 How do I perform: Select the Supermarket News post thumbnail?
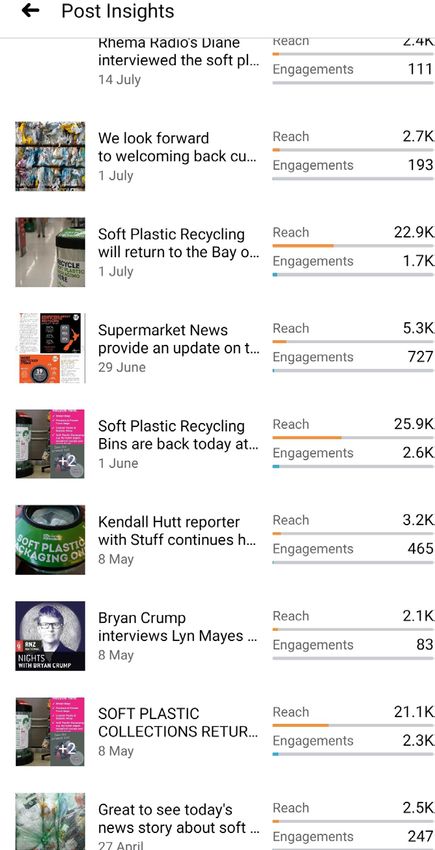[50, 348]
